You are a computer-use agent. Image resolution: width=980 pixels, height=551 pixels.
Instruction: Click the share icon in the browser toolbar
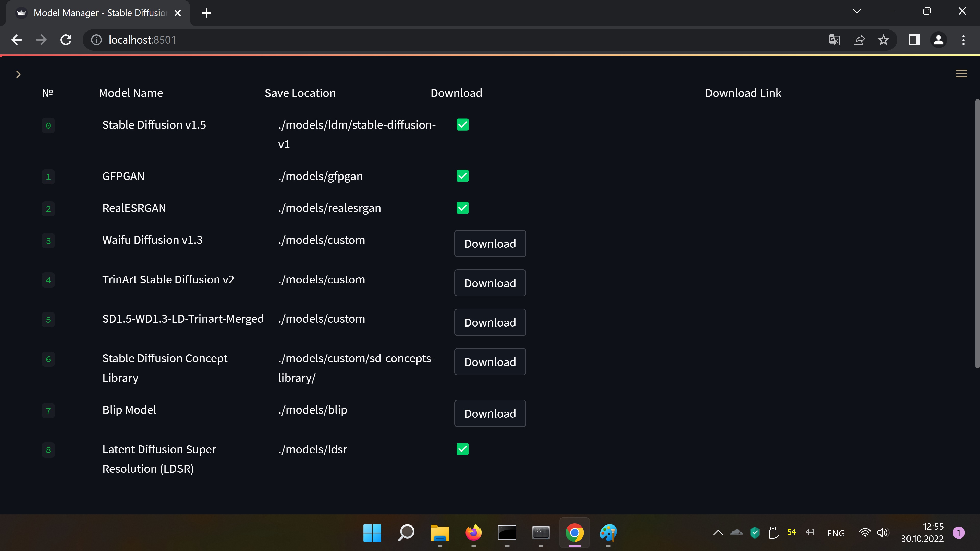[x=859, y=40]
